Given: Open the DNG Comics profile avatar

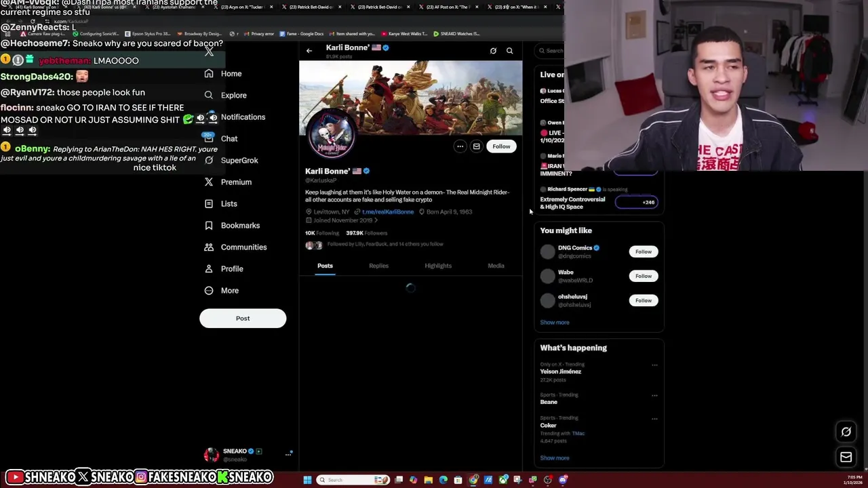Looking at the screenshot, I should [548, 251].
